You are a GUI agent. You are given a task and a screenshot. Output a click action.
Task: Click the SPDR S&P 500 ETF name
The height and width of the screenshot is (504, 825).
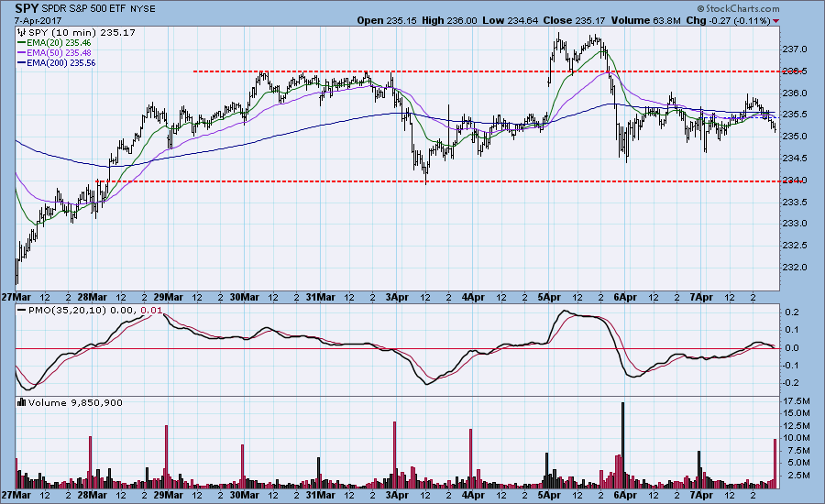click(83, 9)
